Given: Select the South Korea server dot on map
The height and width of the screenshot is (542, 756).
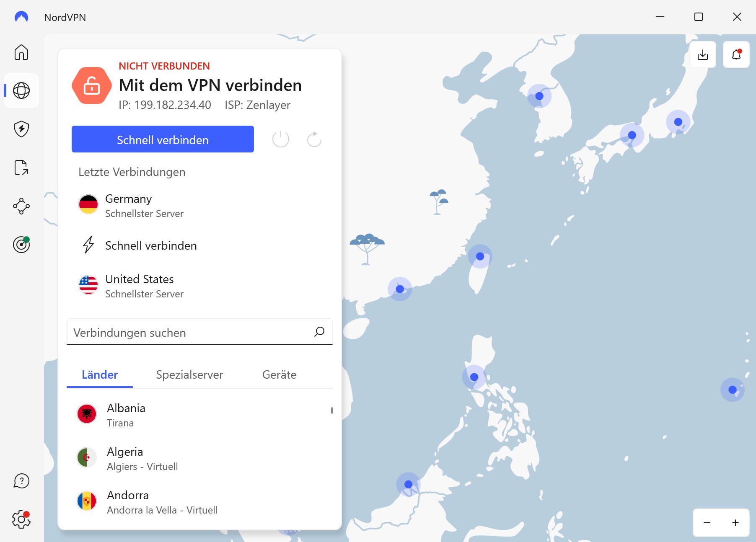Looking at the screenshot, I should pyautogui.click(x=539, y=96).
